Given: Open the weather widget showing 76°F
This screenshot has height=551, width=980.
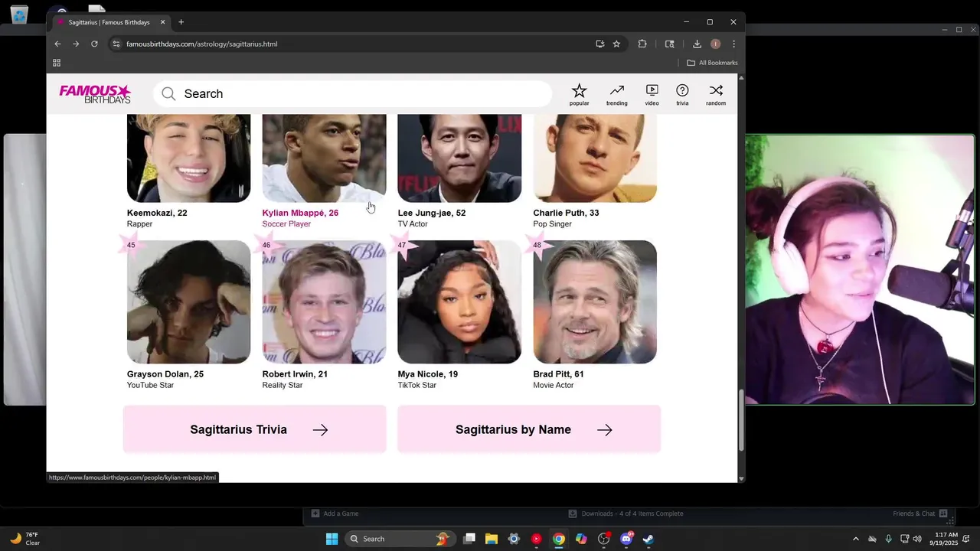Looking at the screenshot, I should (x=24, y=539).
